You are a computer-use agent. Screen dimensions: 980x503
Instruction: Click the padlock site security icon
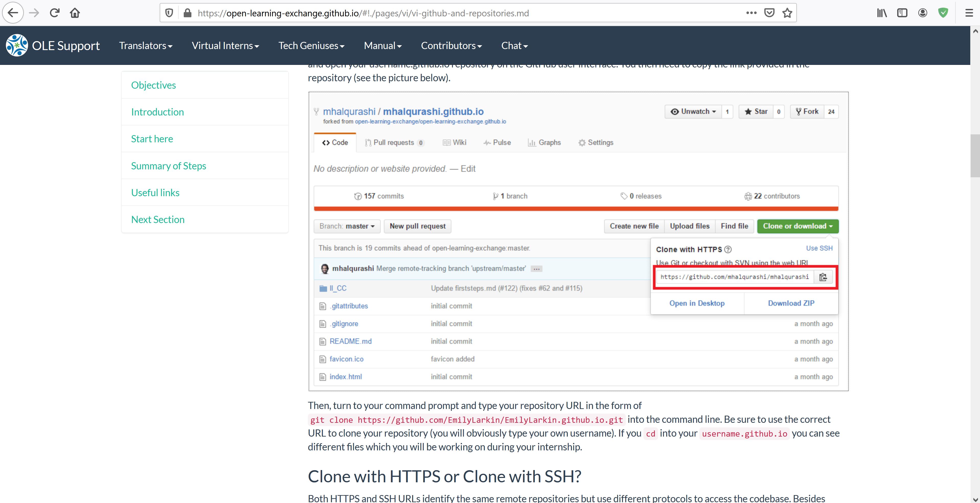point(187,13)
